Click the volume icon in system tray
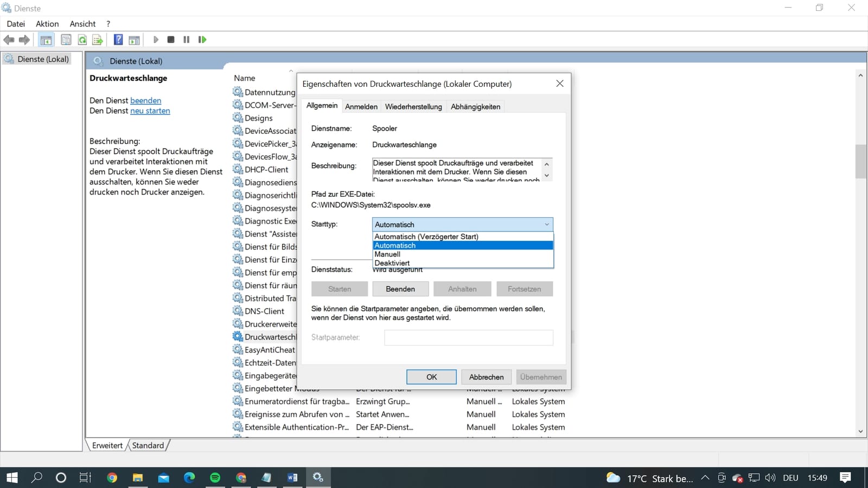Image resolution: width=868 pixels, height=488 pixels. point(770,478)
